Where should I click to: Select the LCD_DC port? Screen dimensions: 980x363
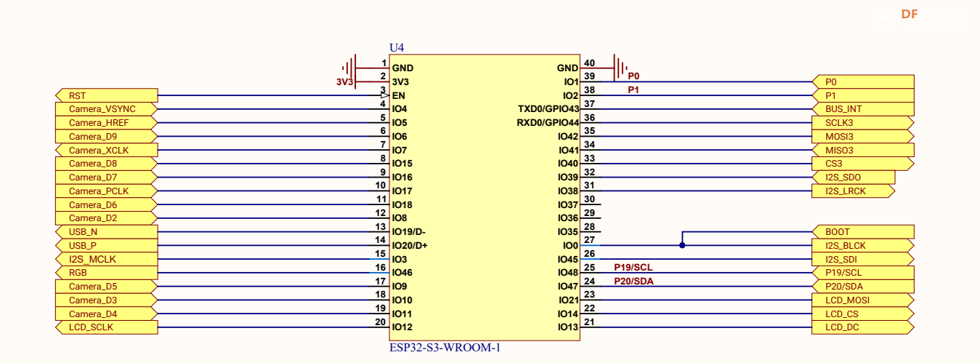(863, 327)
